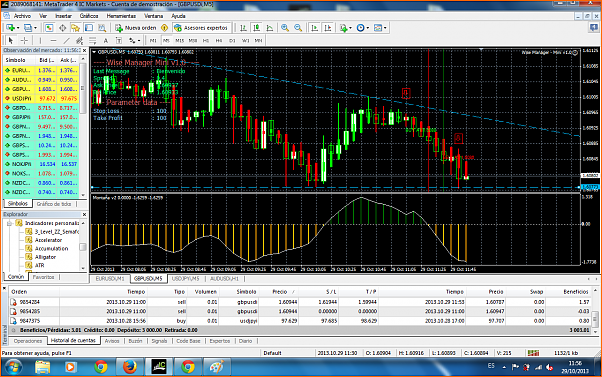The height and width of the screenshot is (377, 602).
Task: Expand the Indicators dropdown arrow
Action: [x=351, y=28]
